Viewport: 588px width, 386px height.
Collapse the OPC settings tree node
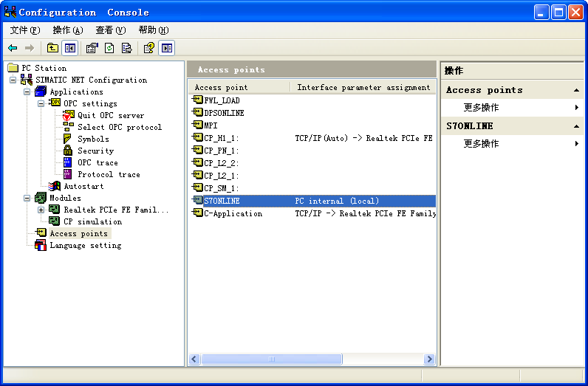[41, 103]
